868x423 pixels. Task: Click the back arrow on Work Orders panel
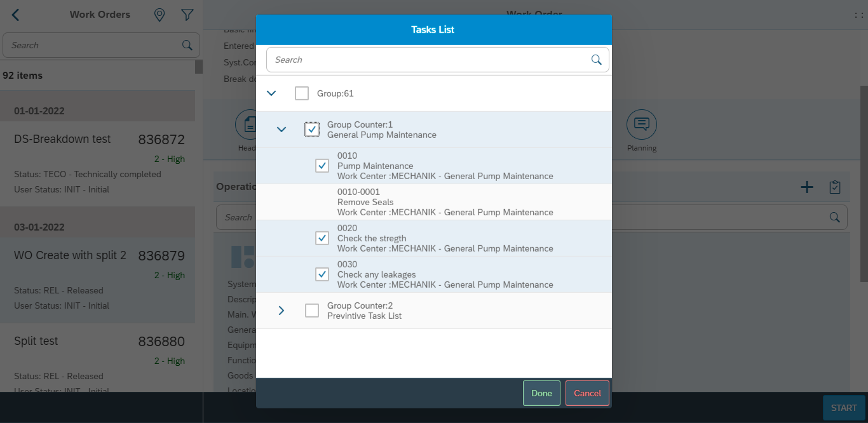[14, 14]
